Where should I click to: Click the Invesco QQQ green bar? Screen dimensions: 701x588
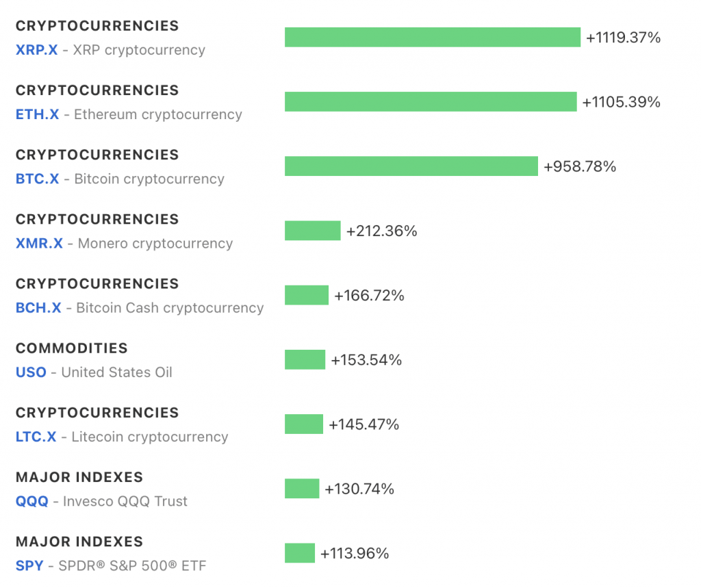[x=302, y=489]
